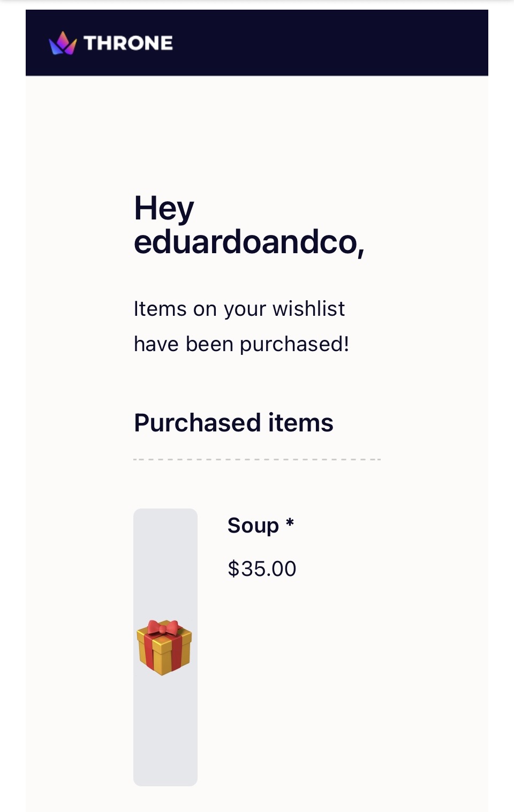This screenshot has height=812, width=514.
Task: Click the "Purchased items" section heading
Action: [233, 423]
